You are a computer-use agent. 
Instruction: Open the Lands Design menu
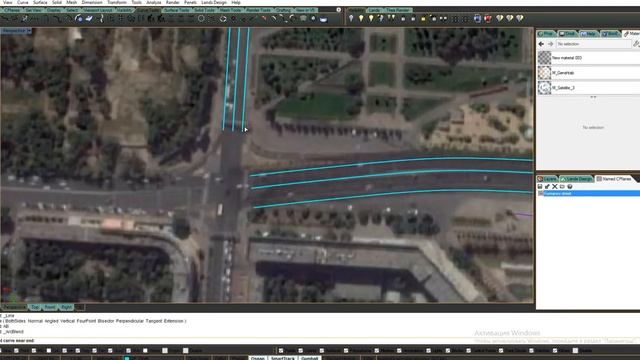pos(213,2)
